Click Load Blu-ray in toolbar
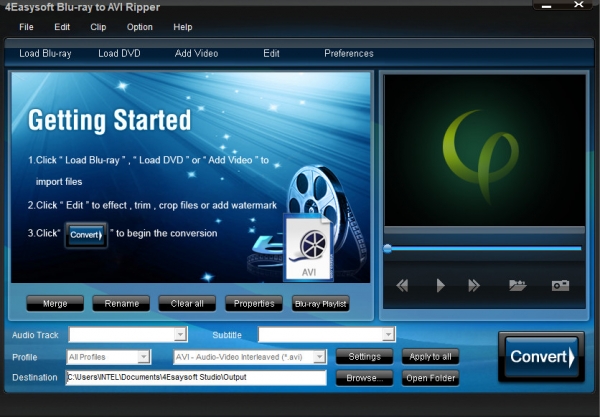Viewport: 600px width, 417px height. pyautogui.click(x=45, y=54)
